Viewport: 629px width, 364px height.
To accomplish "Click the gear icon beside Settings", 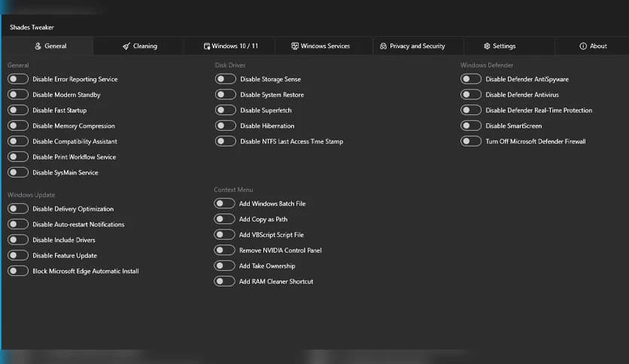I will click(487, 46).
